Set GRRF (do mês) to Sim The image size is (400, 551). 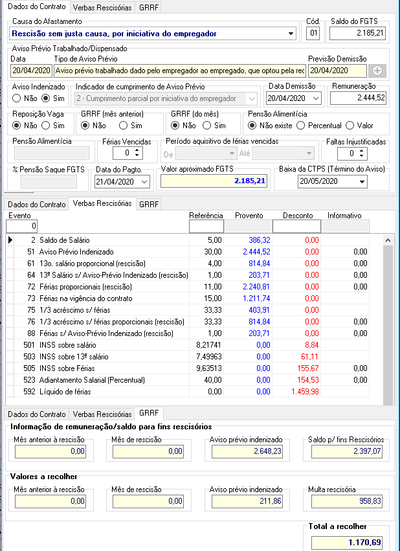click(207, 125)
